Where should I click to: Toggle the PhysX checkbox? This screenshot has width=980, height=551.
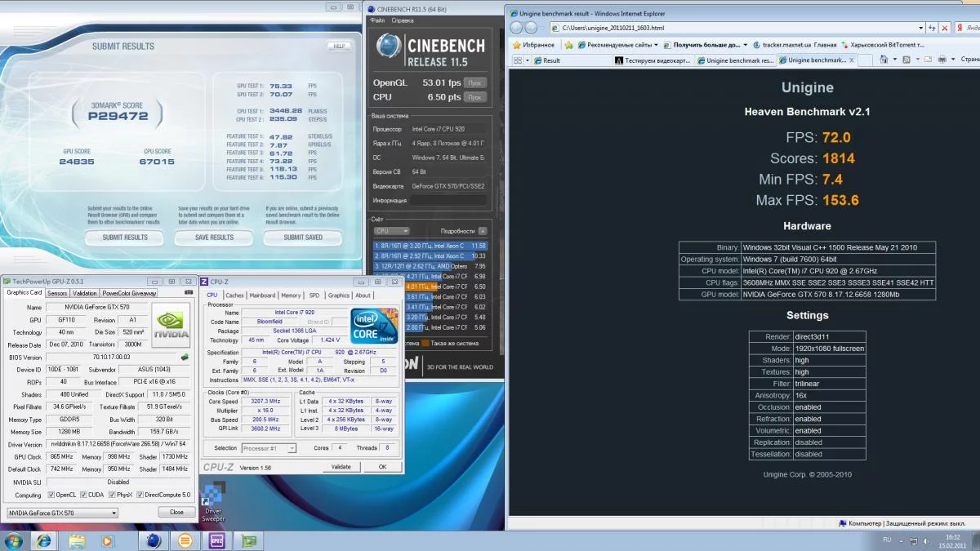(114, 495)
